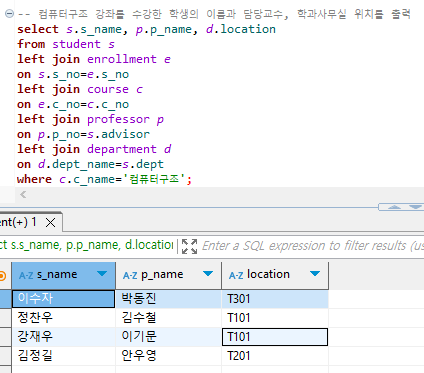Select cell 이수자 in s_name column
Viewport: 424px width, 373px height.
click(x=63, y=299)
